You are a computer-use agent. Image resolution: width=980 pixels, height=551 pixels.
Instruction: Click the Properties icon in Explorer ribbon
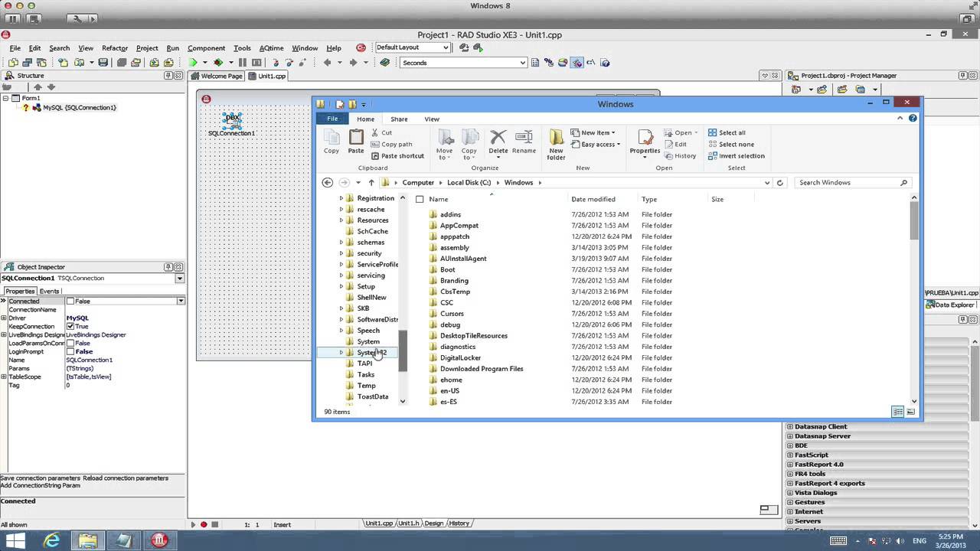[x=645, y=137]
